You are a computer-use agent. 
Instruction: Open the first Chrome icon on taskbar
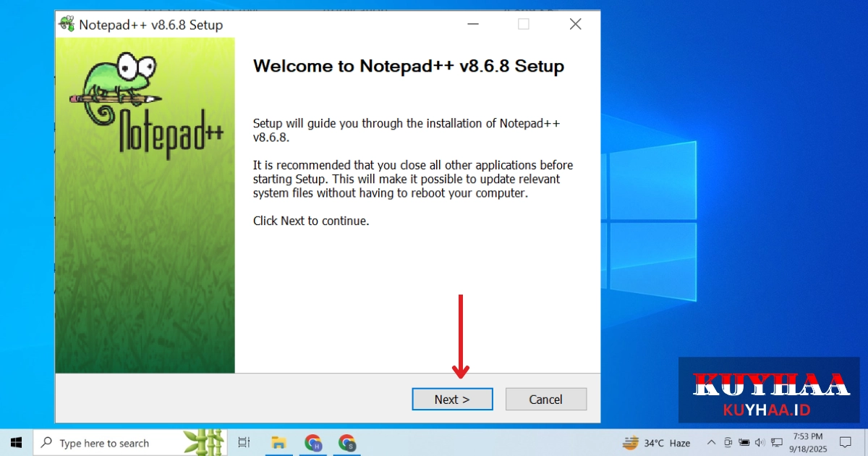[x=312, y=442]
